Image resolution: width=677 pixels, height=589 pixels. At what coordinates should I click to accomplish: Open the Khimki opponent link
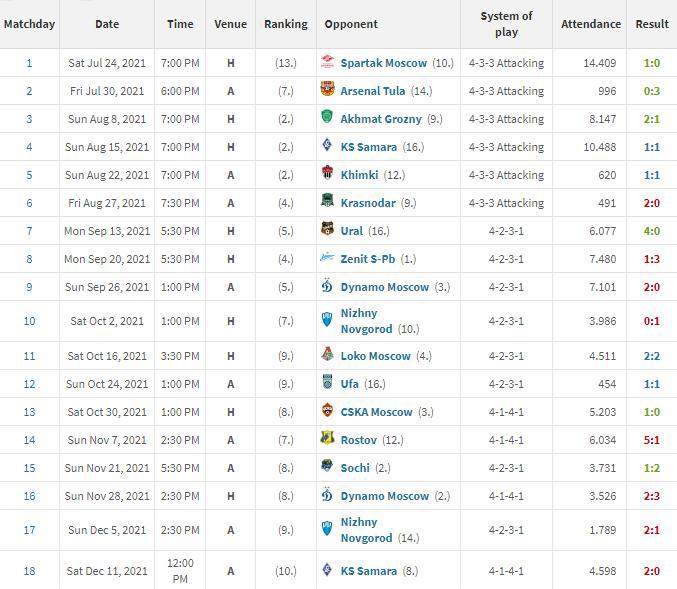click(x=359, y=175)
